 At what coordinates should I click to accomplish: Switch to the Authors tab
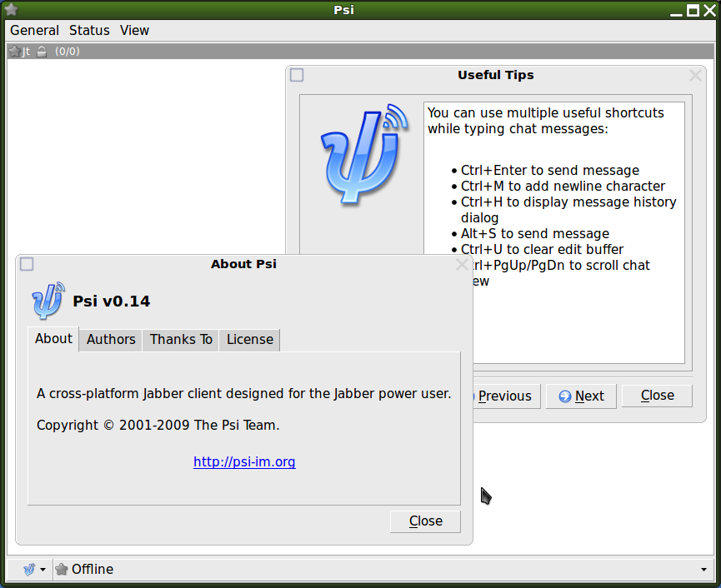pyautogui.click(x=110, y=340)
